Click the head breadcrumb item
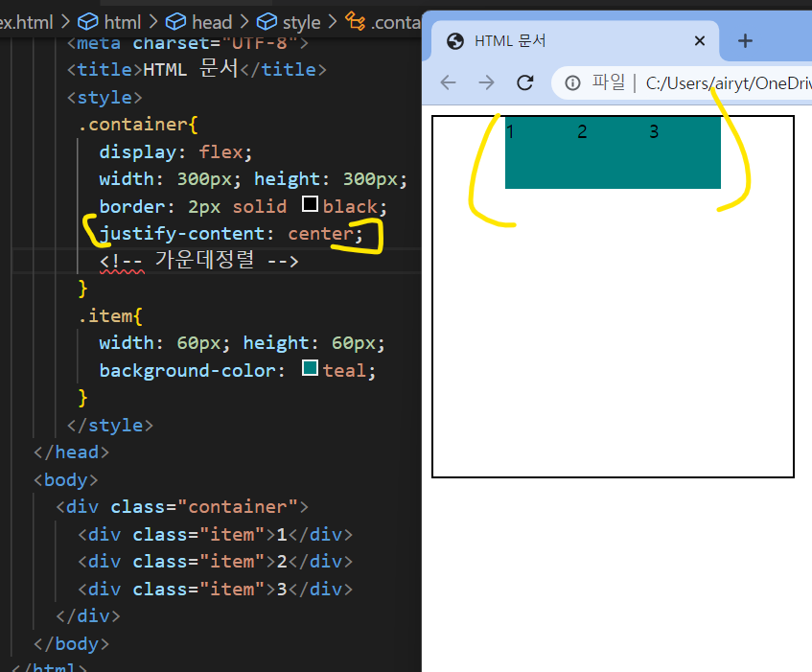812x672 pixels. 212,22
